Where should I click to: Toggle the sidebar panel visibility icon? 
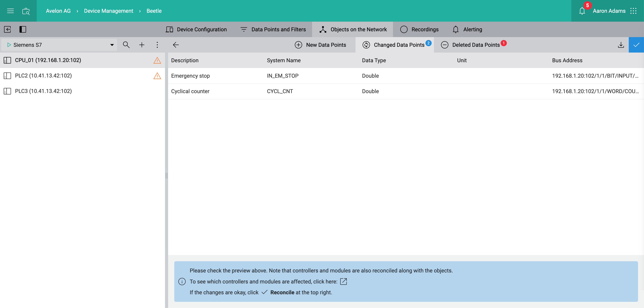pyautogui.click(x=23, y=29)
